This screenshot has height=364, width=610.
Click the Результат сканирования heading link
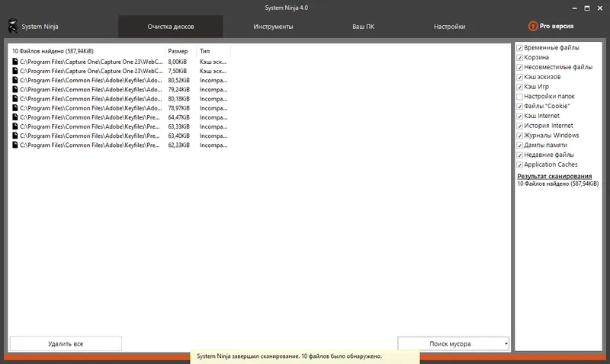click(554, 176)
